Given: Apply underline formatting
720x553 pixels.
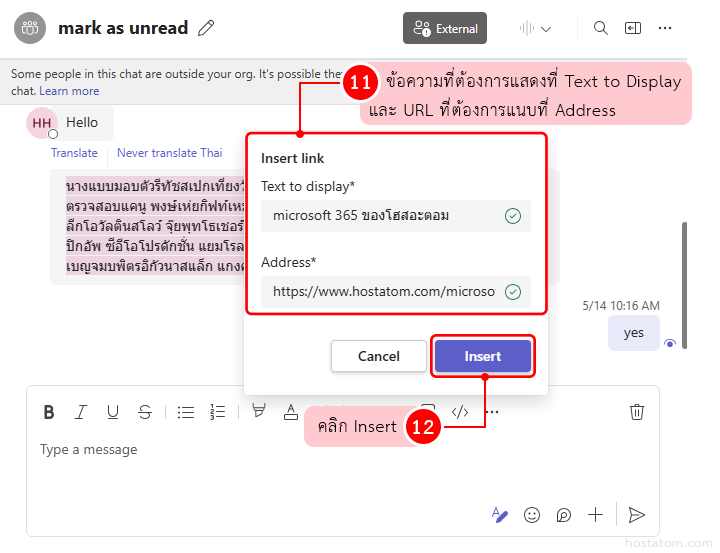Looking at the screenshot, I should tap(113, 412).
